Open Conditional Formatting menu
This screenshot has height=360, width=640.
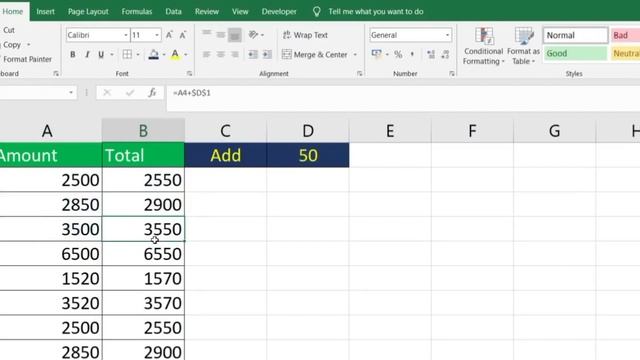(x=483, y=46)
